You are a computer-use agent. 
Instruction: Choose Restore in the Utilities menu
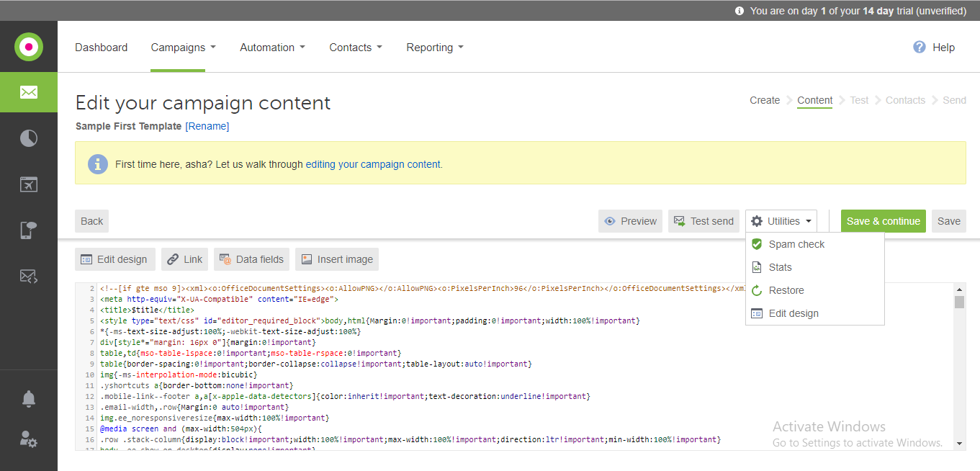coord(786,290)
